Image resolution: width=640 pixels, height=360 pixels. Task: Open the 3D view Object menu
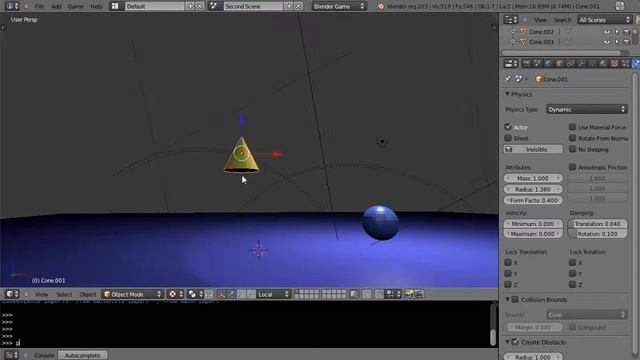[88, 294]
